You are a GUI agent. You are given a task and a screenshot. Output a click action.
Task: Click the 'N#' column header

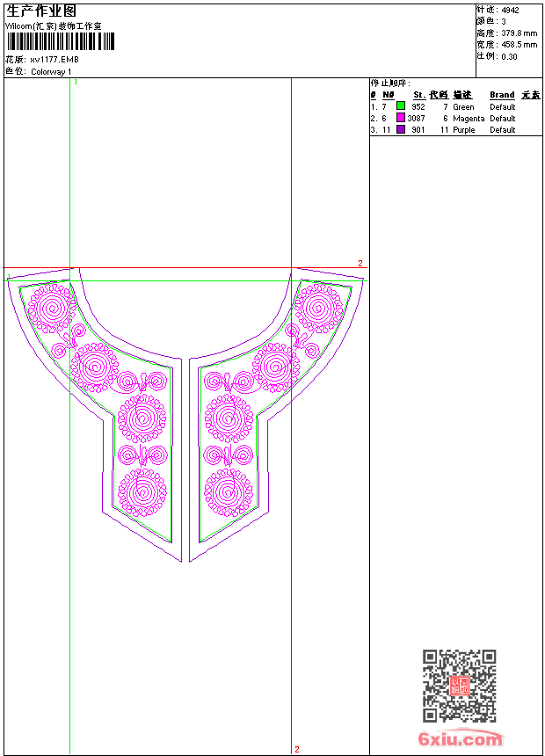389,95
